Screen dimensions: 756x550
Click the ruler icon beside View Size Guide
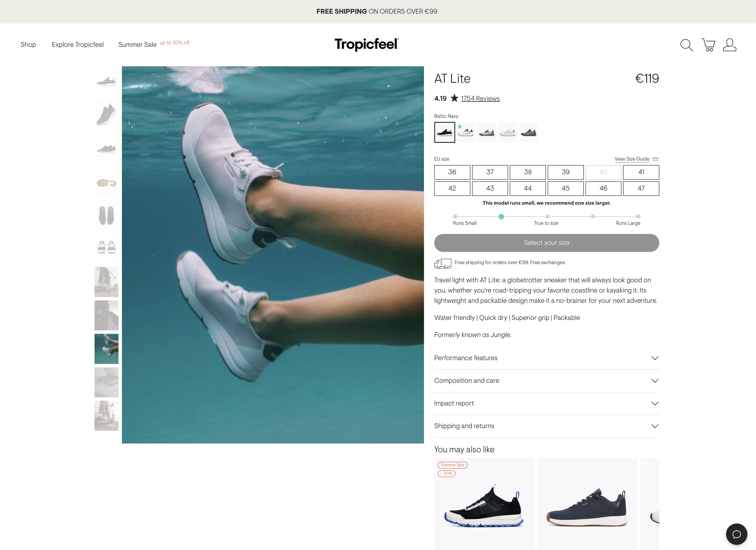[x=655, y=159]
